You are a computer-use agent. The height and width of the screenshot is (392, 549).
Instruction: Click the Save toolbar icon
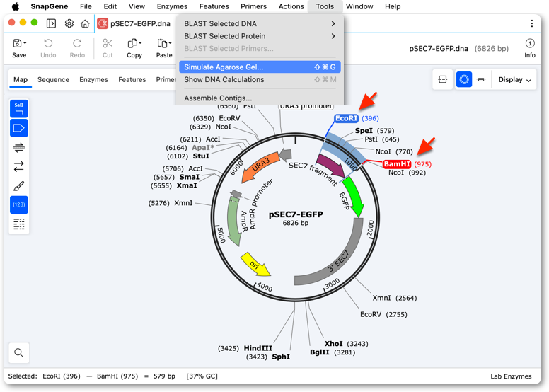coord(17,43)
